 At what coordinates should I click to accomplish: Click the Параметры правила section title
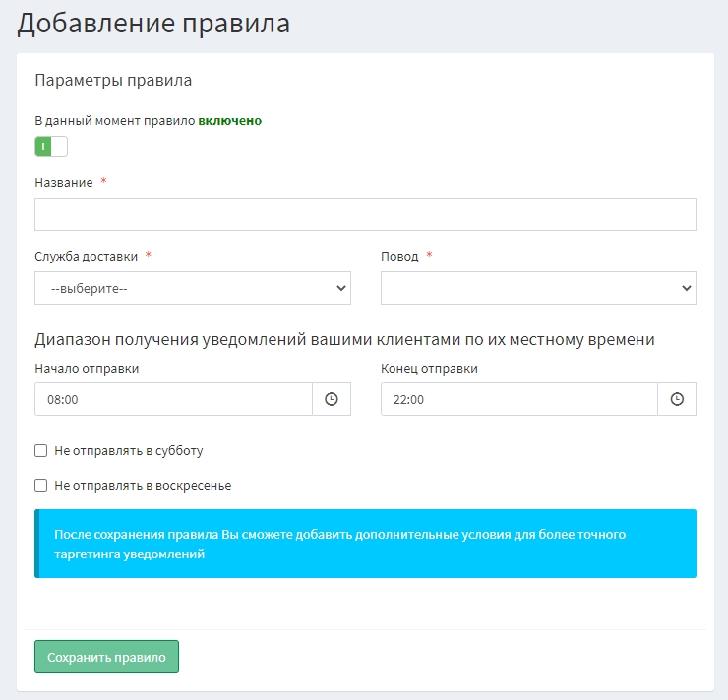point(113,80)
